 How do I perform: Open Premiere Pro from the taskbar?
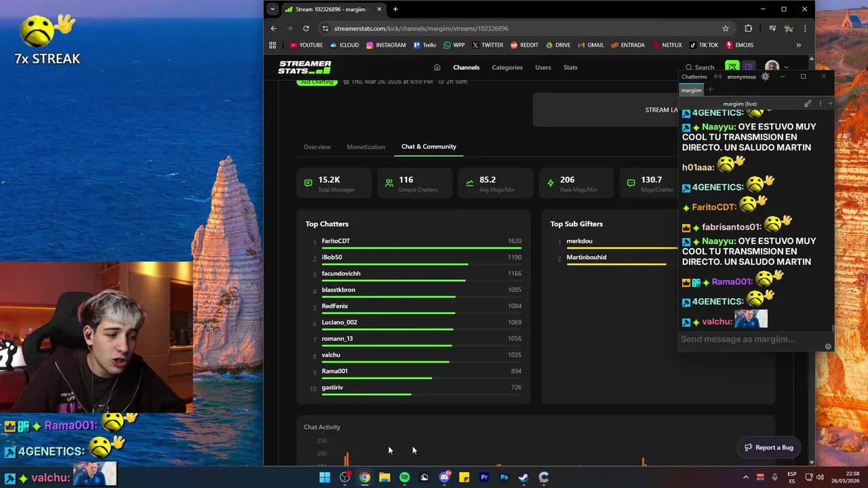pyautogui.click(x=484, y=477)
